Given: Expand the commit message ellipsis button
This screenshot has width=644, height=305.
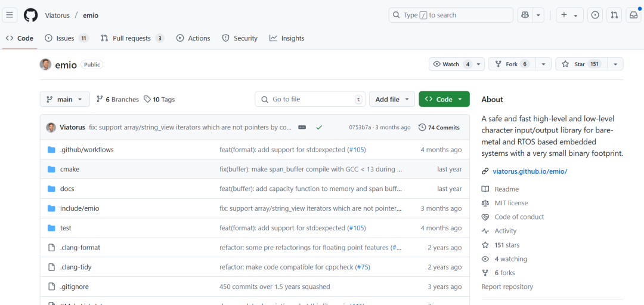Looking at the screenshot, I should tap(302, 127).
